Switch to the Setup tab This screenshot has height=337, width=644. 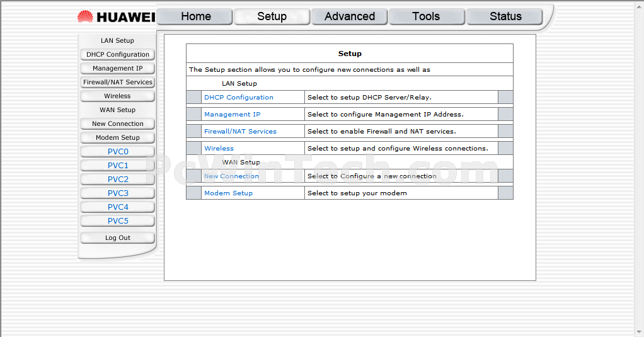pos(272,17)
